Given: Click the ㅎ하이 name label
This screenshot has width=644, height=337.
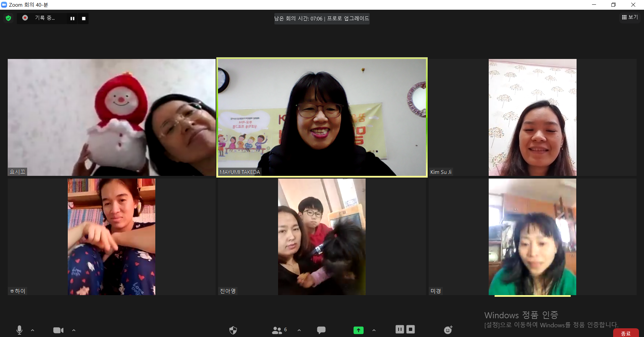Looking at the screenshot, I should click(17, 291).
